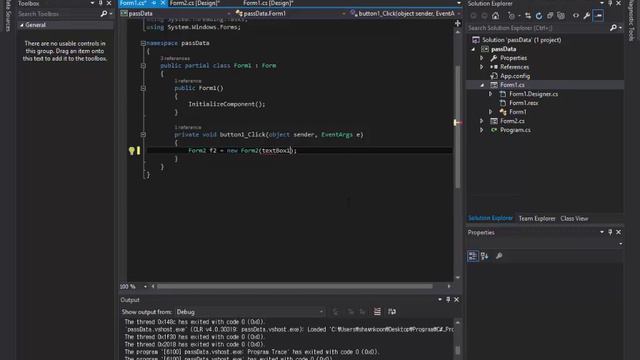
Task: Click the Clear All icon in Output panel
Action: (377, 312)
